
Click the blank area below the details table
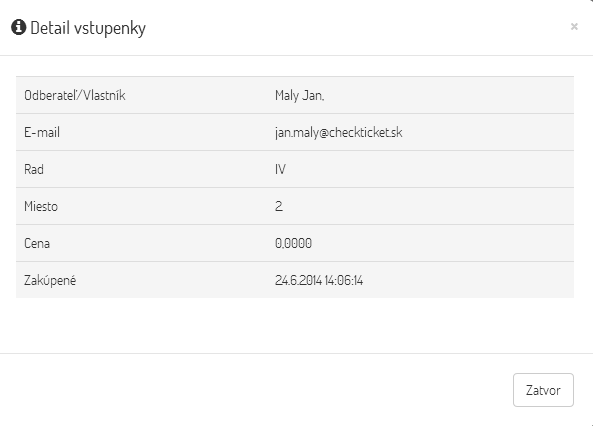tap(295, 325)
